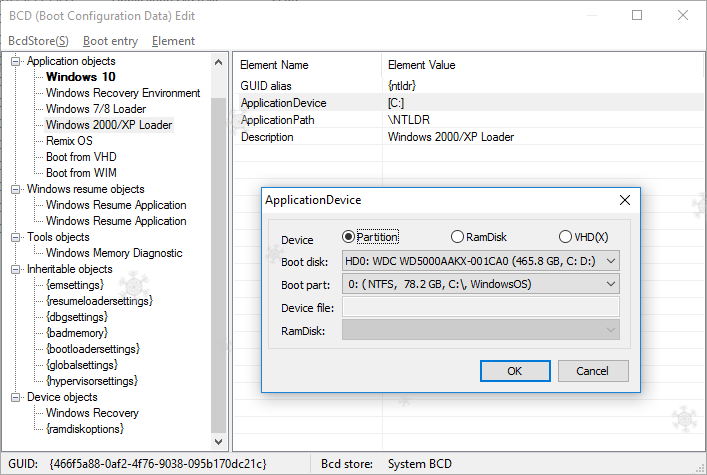This screenshot has height=475, width=707.
Task: Click System BCD in status bar
Action: point(420,464)
